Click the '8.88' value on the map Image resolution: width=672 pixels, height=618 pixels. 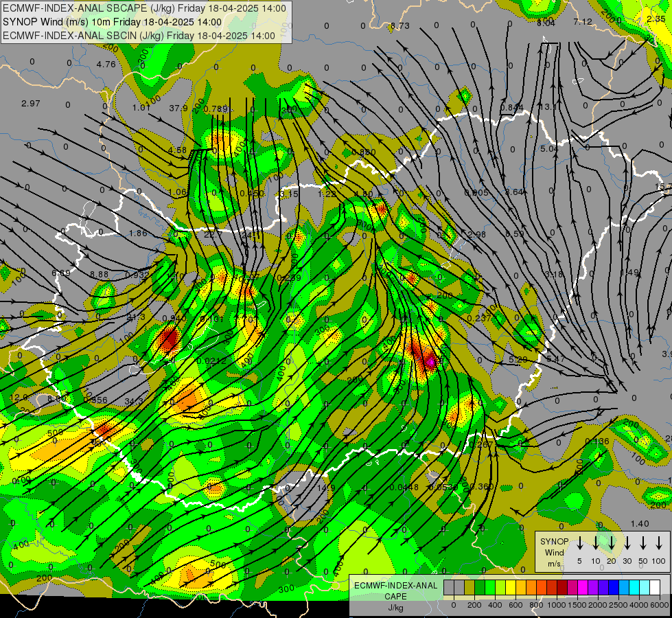tap(99, 275)
